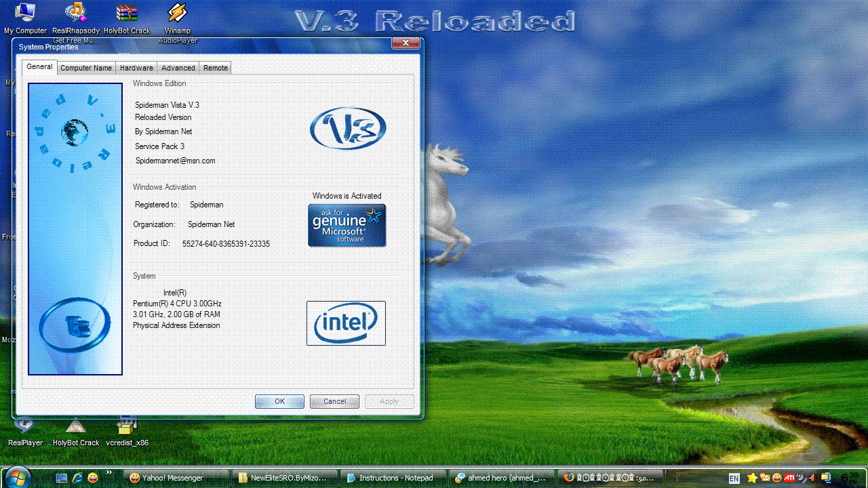The width and height of the screenshot is (868, 488).
Task: Click the Product ID number 55274-640-8365391-23335
Action: (226, 244)
